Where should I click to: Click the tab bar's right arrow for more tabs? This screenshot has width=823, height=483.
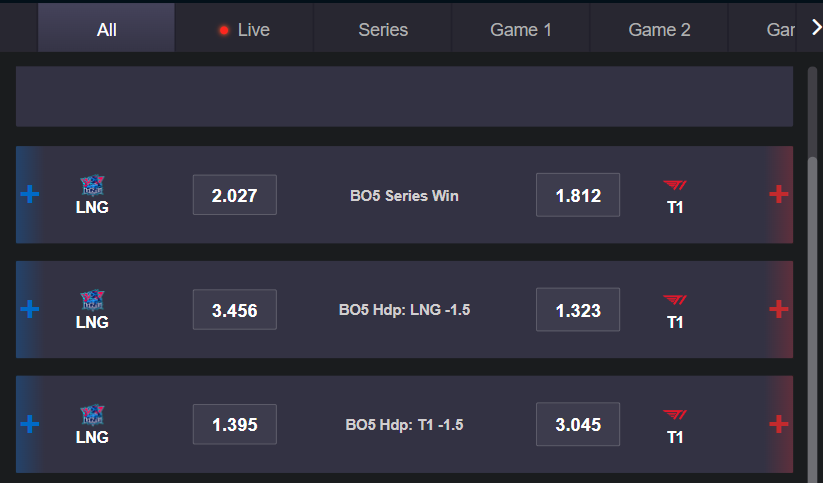tap(816, 28)
